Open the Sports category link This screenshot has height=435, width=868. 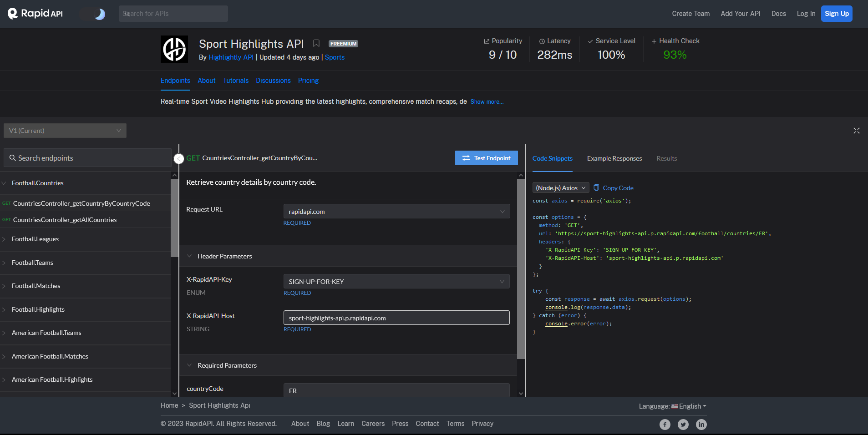(x=335, y=57)
